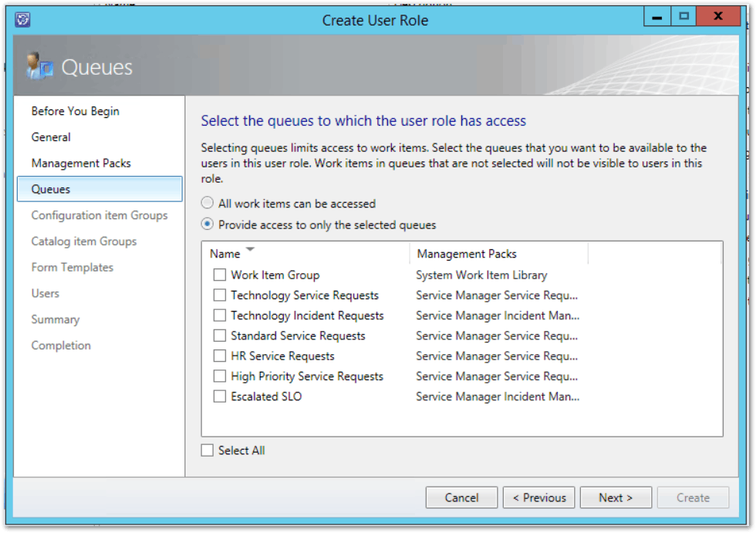This screenshot has width=756, height=533.
Task: Click the Name column sort arrow
Action: 250,251
